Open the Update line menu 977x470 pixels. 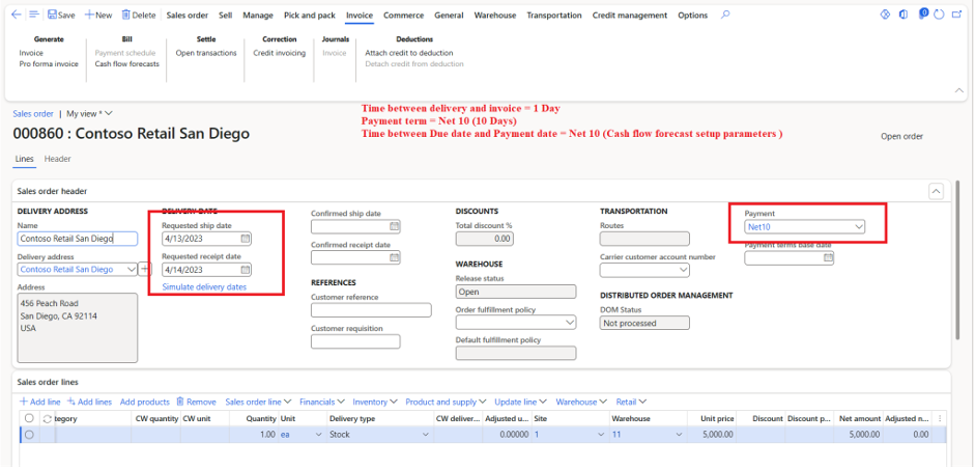coord(521,402)
